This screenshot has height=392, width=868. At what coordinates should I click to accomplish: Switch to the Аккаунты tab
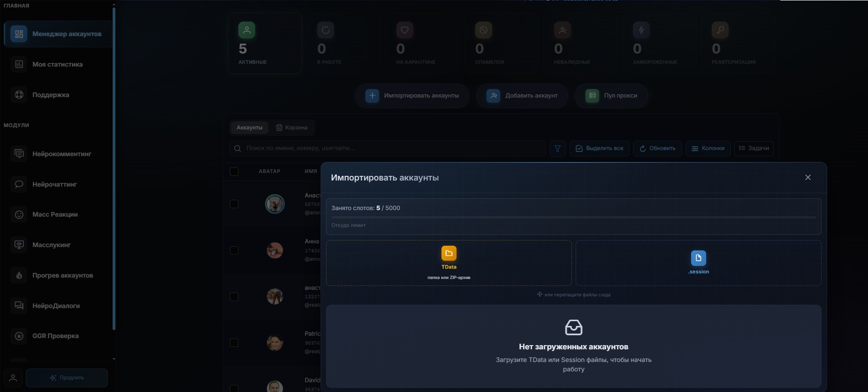[250, 128]
